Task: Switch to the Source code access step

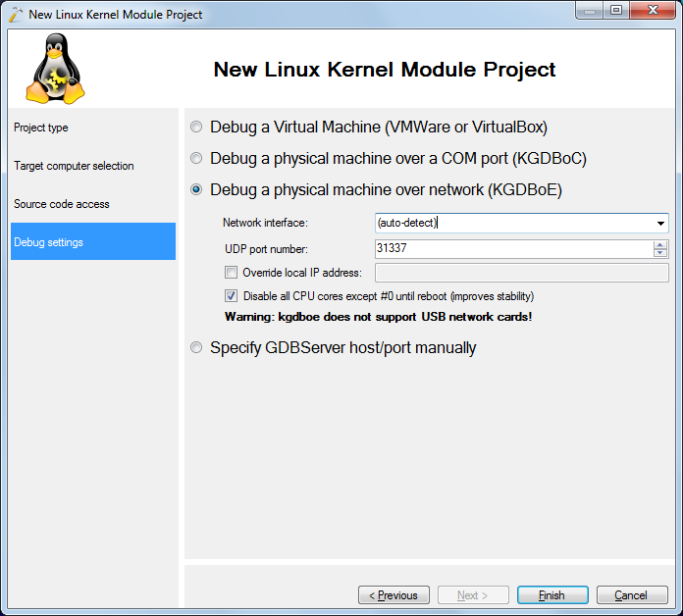Action: [x=93, y=204]
